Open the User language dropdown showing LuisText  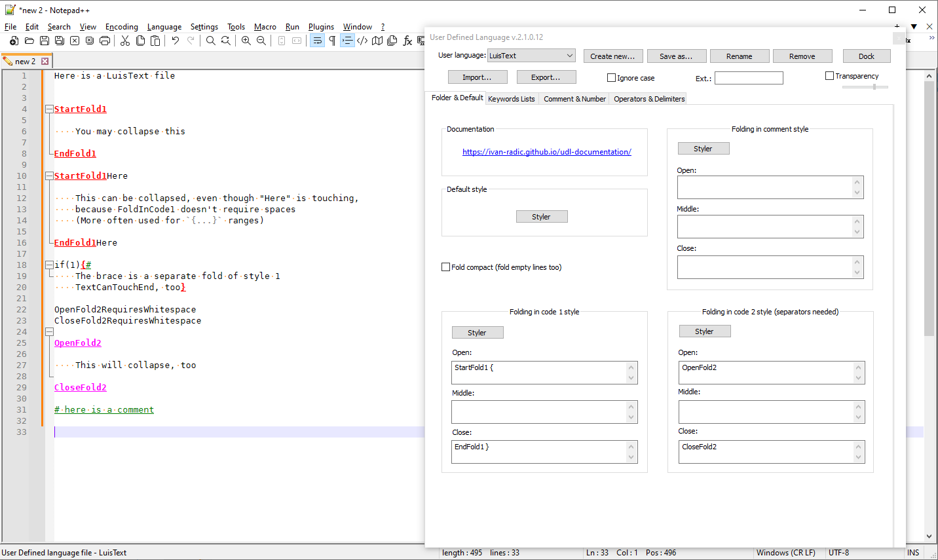pos(531,56)
